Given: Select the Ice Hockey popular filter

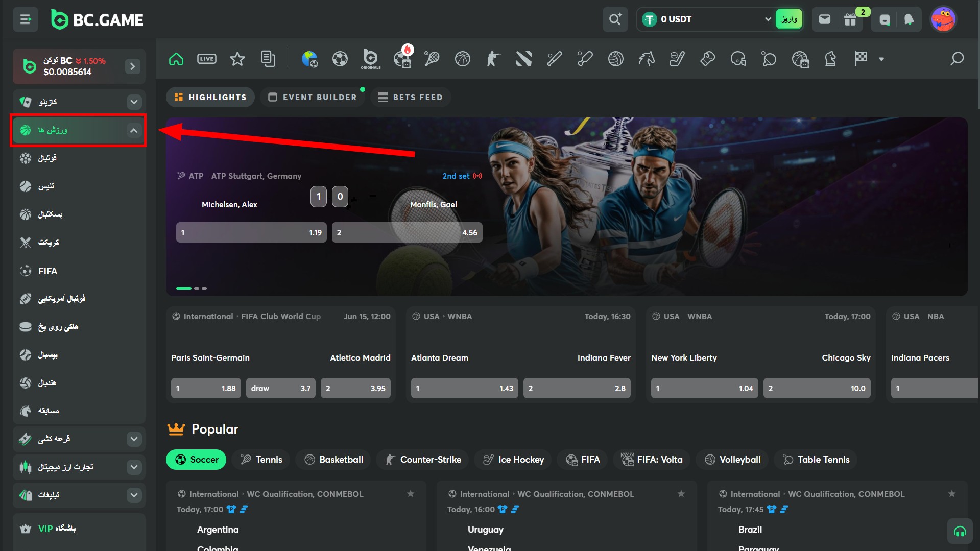Looking at the screenshot, I should tap(513, 460).
